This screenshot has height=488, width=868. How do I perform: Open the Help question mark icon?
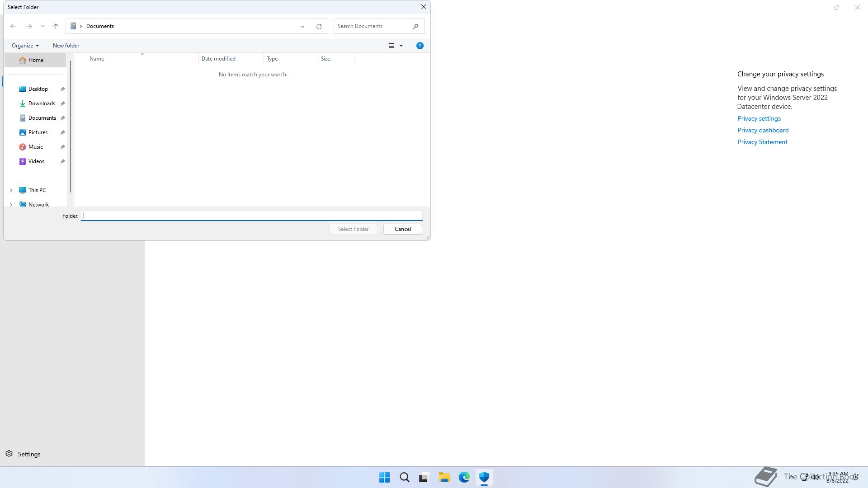420,46
